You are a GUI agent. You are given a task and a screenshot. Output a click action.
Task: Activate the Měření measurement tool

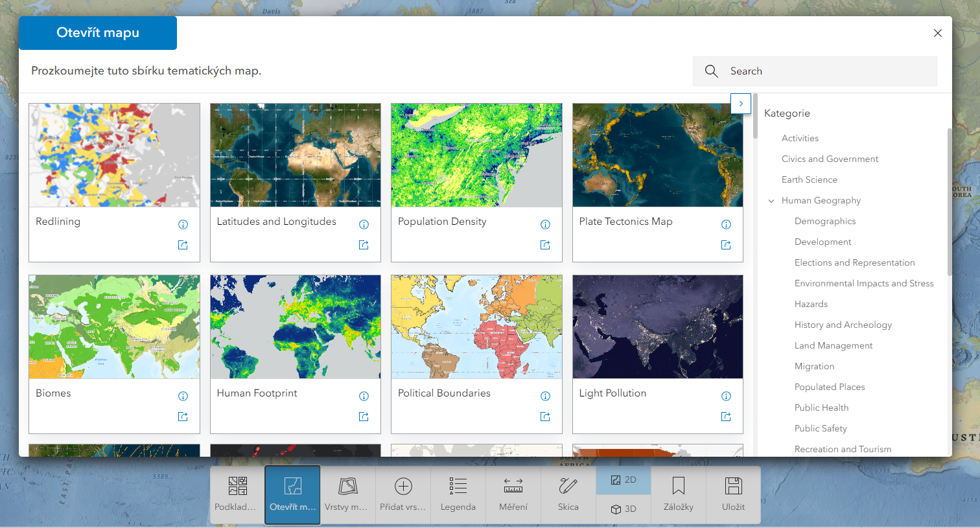(x=513, y=494)
